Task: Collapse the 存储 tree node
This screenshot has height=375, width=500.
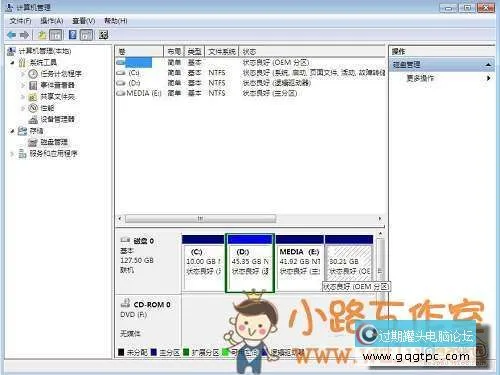Action: [13, 131]
